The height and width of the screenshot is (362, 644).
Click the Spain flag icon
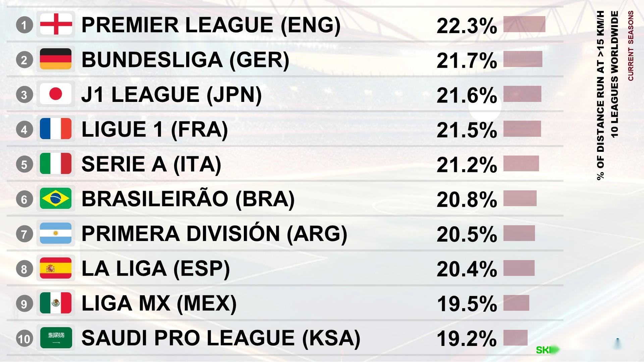tap(56, 268)
